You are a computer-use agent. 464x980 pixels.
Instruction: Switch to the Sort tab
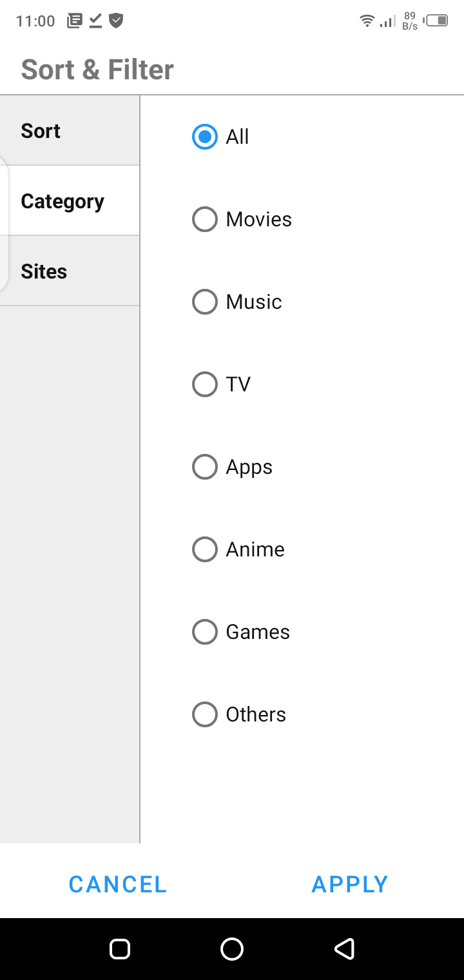tap(70, 131)
